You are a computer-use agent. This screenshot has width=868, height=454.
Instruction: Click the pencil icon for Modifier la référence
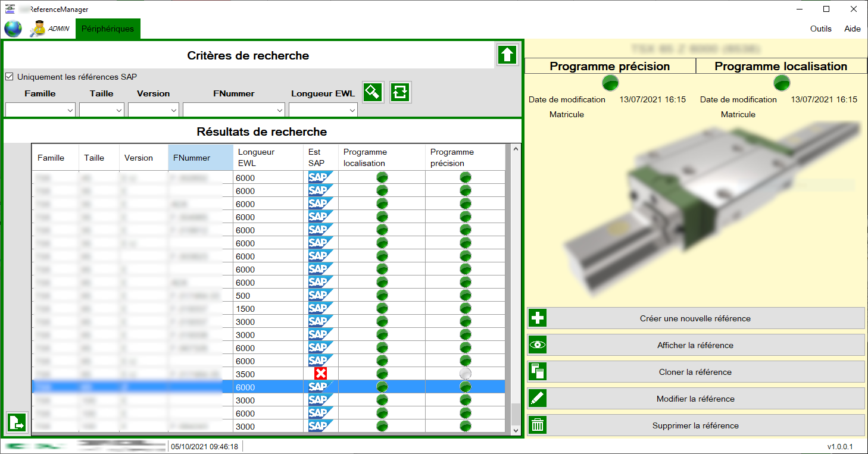click(538, 398)
